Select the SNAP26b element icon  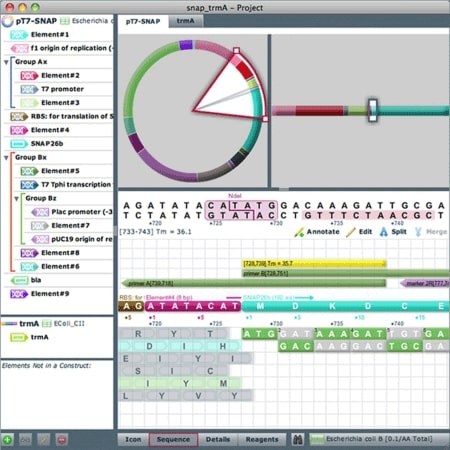pyautogui.click(x=19, y=144)
